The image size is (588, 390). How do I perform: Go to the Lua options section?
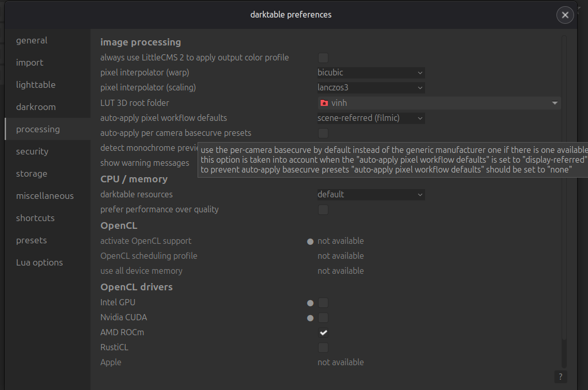point(39,262)
